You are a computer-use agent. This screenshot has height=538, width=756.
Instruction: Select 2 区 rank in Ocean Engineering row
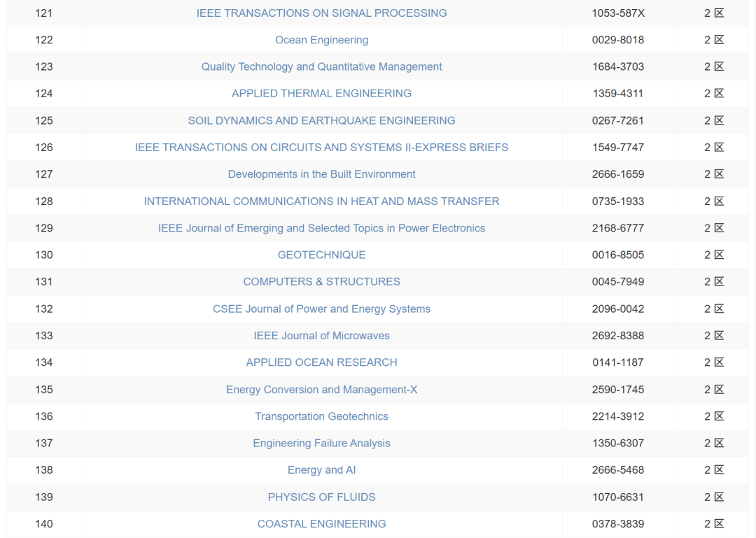tap(714, 40)
